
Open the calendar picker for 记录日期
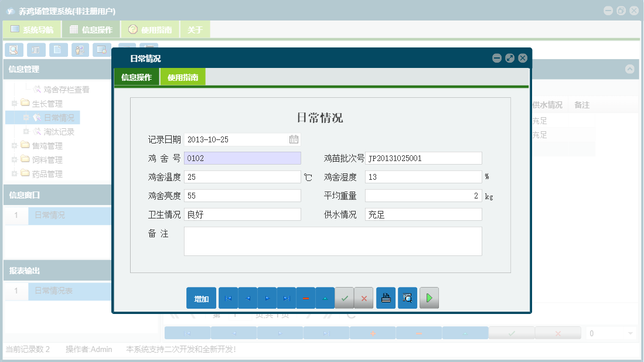tap(294, 139)
